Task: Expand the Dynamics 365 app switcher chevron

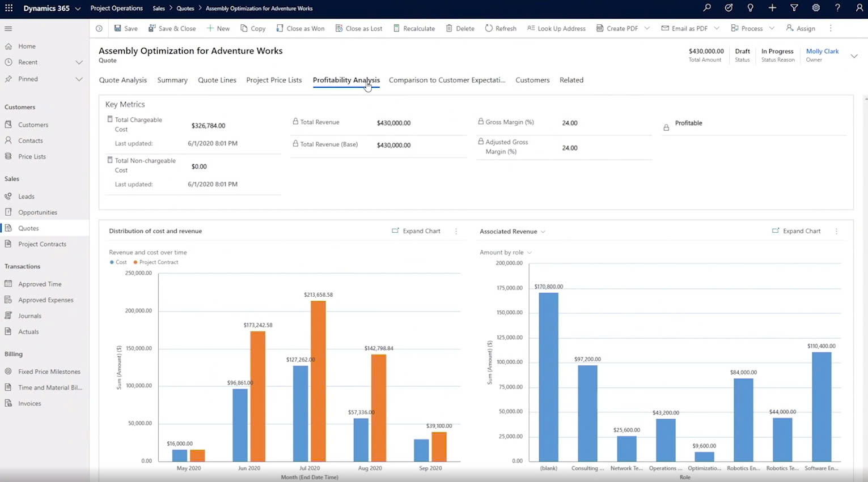Action: click(x=78, y=8)
